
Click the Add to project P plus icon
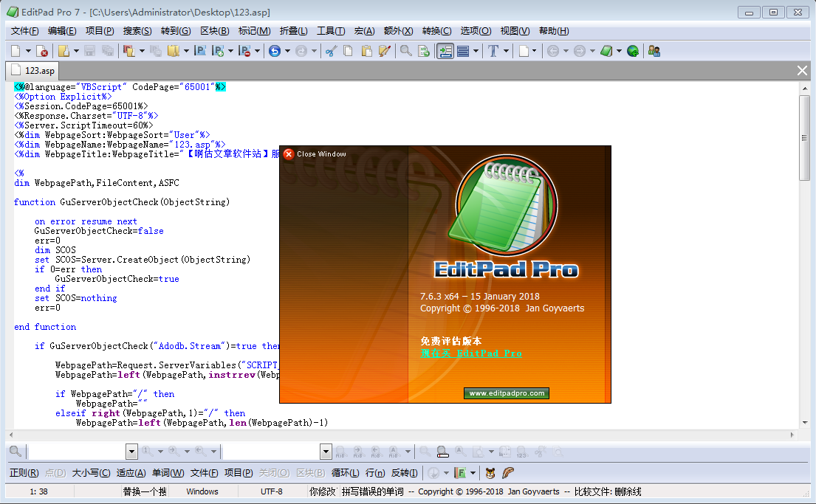click(x=219, y=51)
